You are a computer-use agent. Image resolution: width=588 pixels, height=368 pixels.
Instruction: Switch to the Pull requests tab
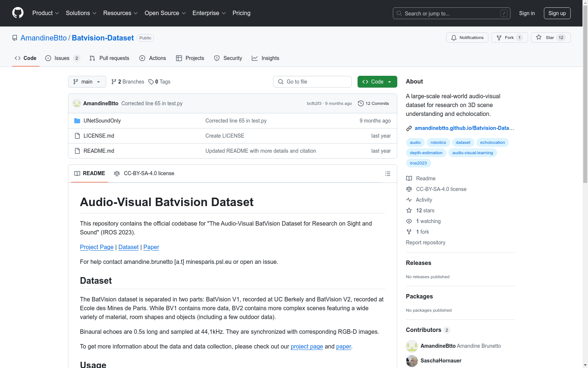click(110, 58)
